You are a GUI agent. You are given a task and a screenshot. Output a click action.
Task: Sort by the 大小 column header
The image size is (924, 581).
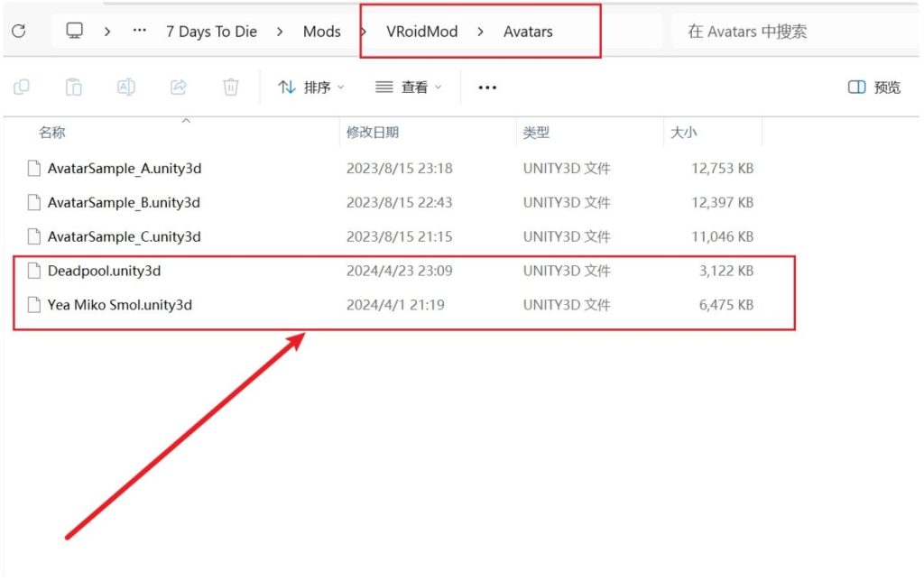pos(682,133)
